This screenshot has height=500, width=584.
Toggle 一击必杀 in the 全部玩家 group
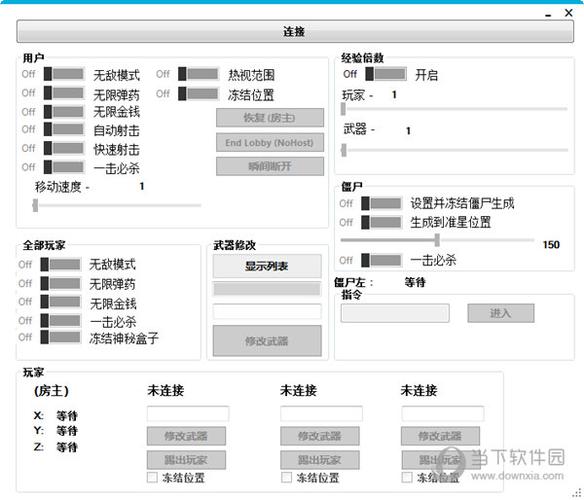61,320
